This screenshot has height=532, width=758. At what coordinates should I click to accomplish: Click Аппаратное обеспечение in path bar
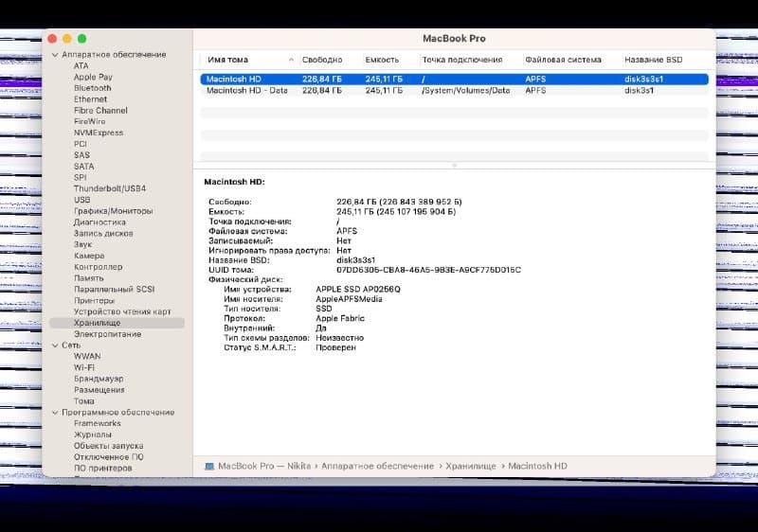(x=377, y=467)
